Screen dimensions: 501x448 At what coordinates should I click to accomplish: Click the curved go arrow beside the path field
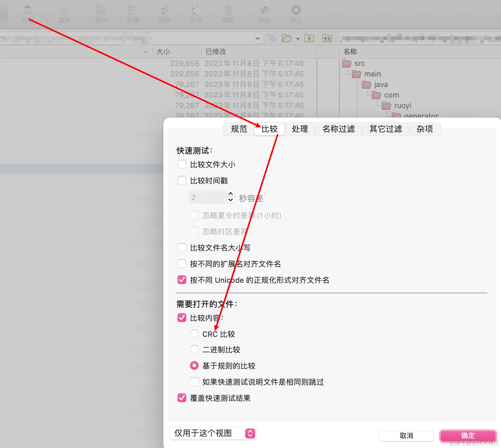coord(272,38)
